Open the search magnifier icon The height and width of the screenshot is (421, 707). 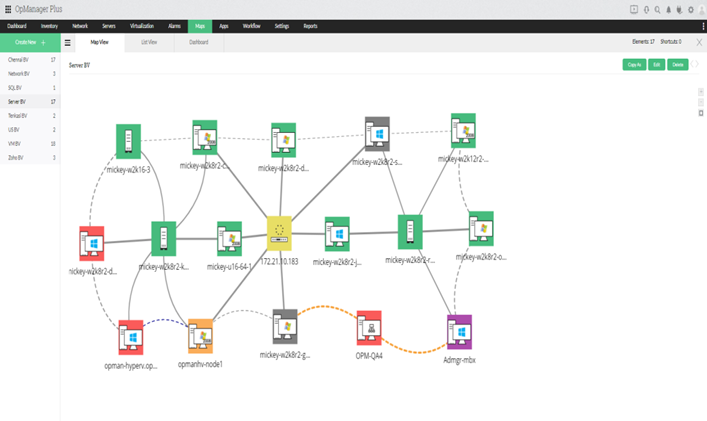[x=657, y=9]
